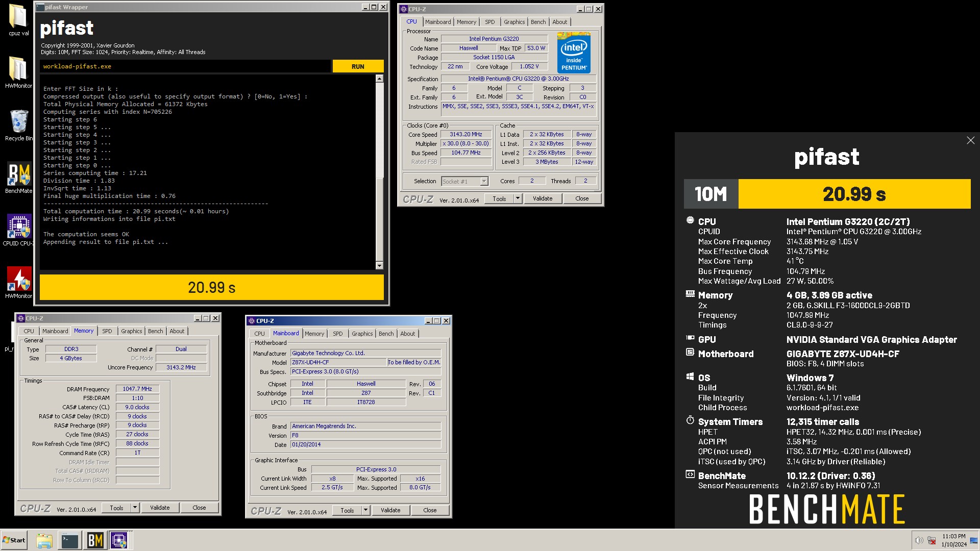Click Validate in the CPU-Z Mainboard window
The width and height of the screenshot is (980, 551).
pos(390,511)
